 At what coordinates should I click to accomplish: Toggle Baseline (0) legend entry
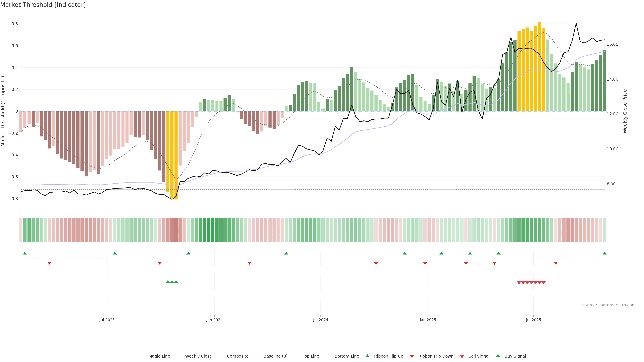coord(276,356)
